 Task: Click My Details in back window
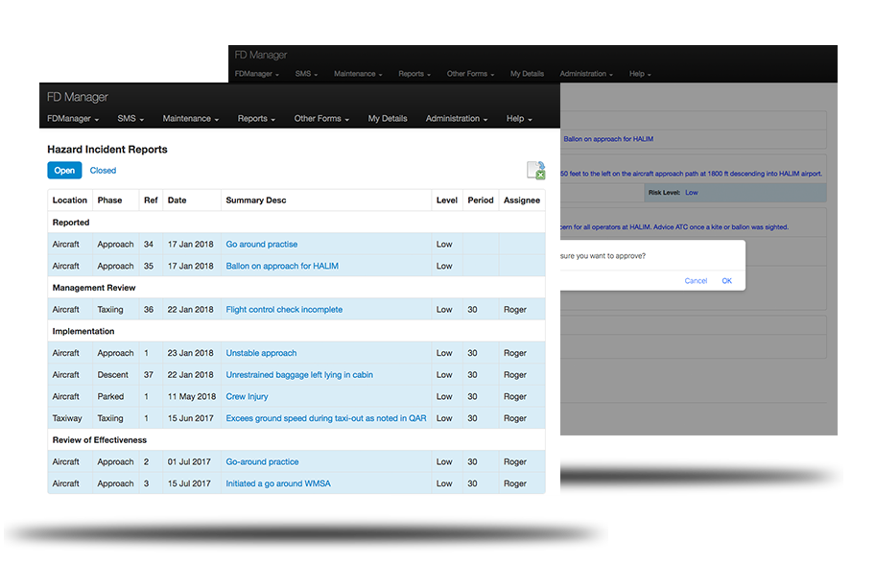click(x=527, y=74)
